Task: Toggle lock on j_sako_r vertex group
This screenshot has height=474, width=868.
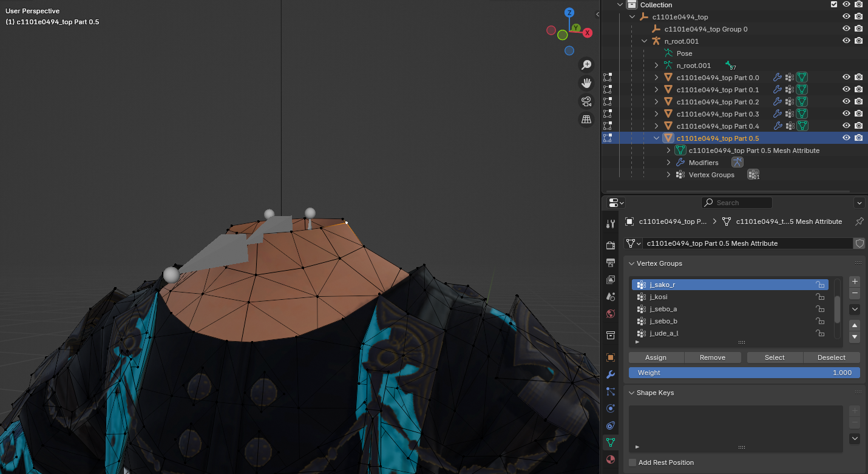Action: click(819, 285)
